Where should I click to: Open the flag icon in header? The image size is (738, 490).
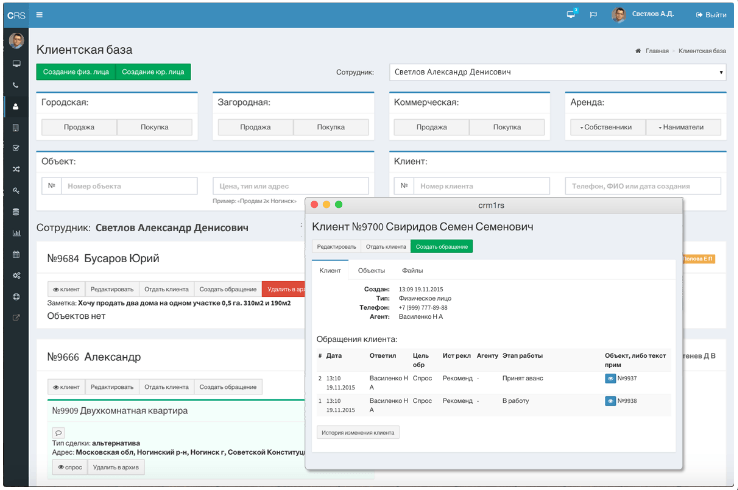(593, 15)
